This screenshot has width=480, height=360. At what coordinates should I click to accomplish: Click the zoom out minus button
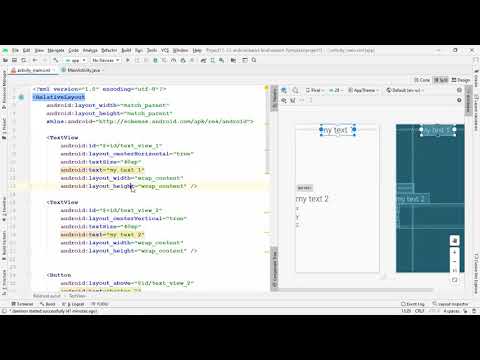(x=455, y=262)
